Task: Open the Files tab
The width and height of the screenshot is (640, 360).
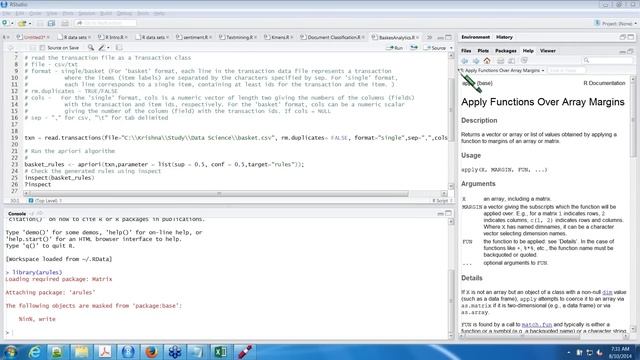Action: 466,51
